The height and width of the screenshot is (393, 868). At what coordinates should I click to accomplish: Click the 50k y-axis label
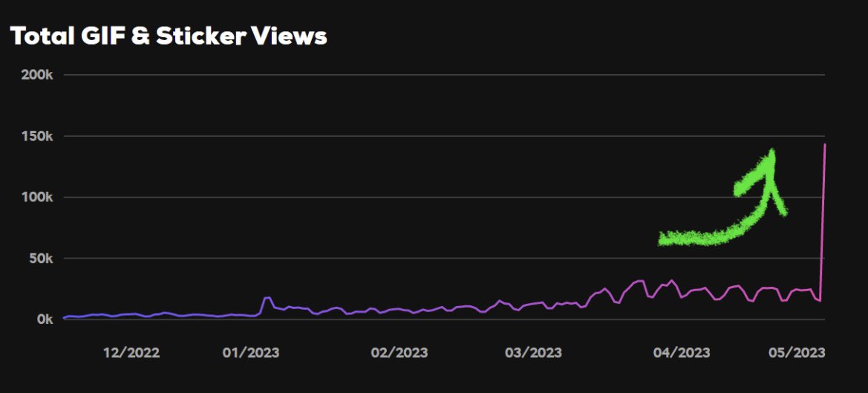coord(40,259)
